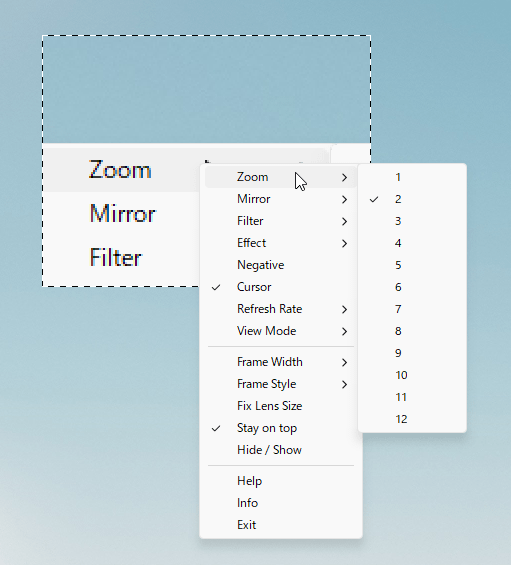Image resolution: width=511 pixels, height=565 pixels.
Task: Select maximum zoom factor 12
Action: click(x=412, y=419)
